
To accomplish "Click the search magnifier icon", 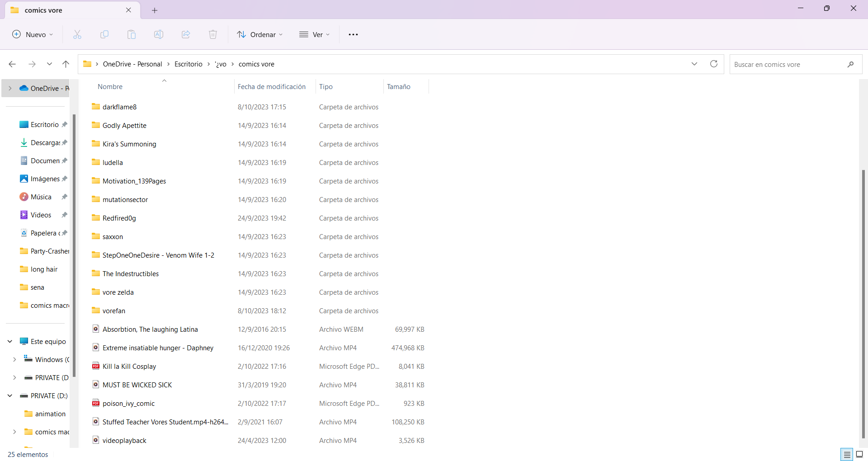I will coord(850,64).
